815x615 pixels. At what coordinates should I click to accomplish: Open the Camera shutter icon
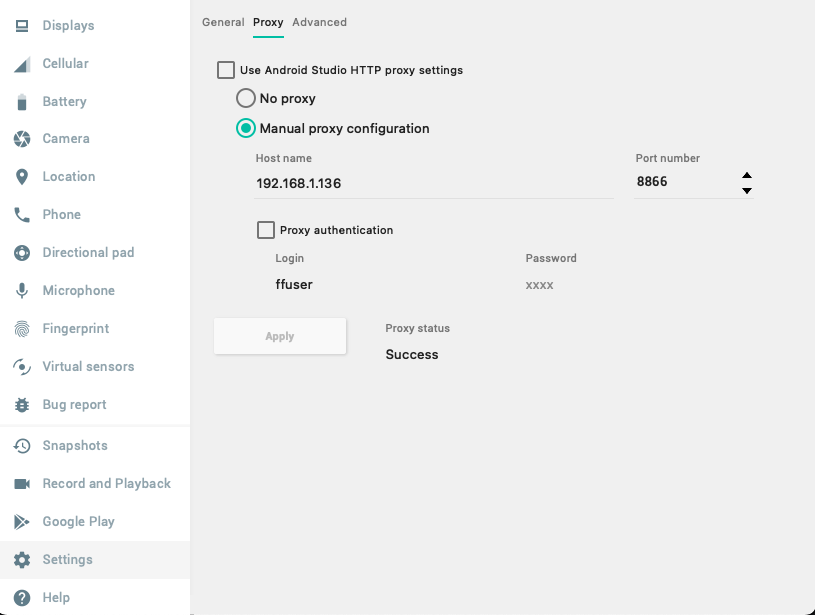coord(22,139)
